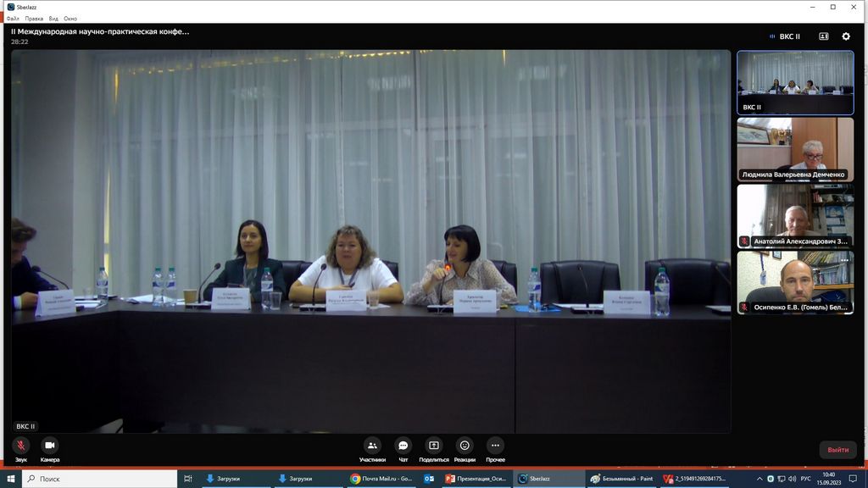Expand the Прочее more options menu
The image size is (868, 488).
(x=496, y=446)
